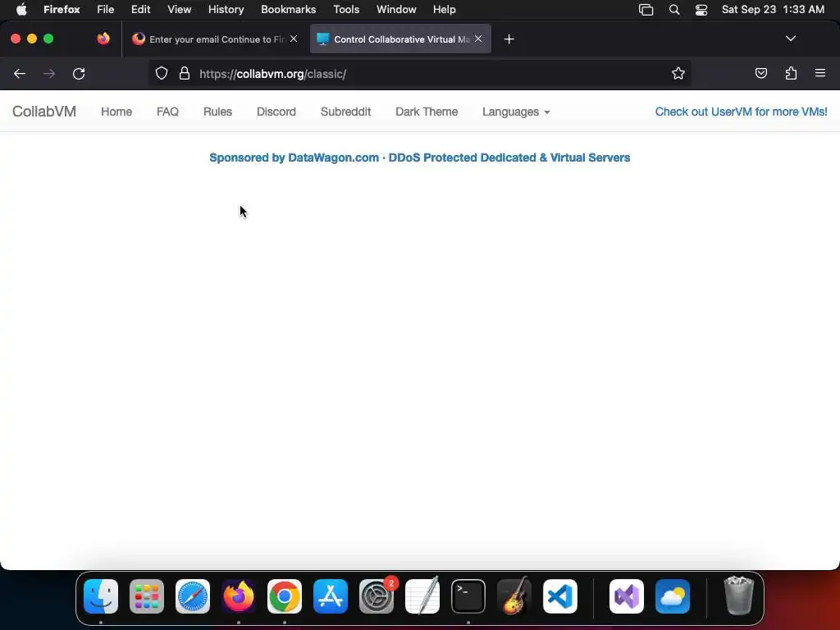Open the Window menu
The image size is (840, 630).
(396, 10)
